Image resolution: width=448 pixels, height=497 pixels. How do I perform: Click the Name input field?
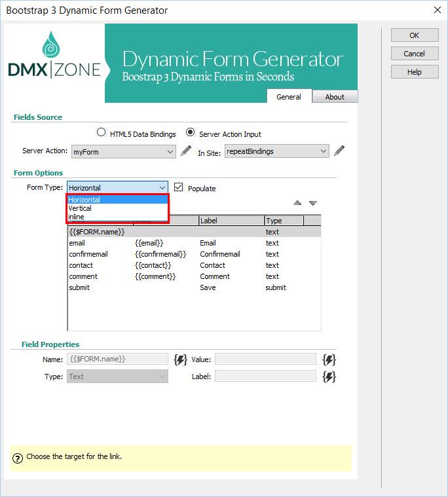tap(117, 359)
